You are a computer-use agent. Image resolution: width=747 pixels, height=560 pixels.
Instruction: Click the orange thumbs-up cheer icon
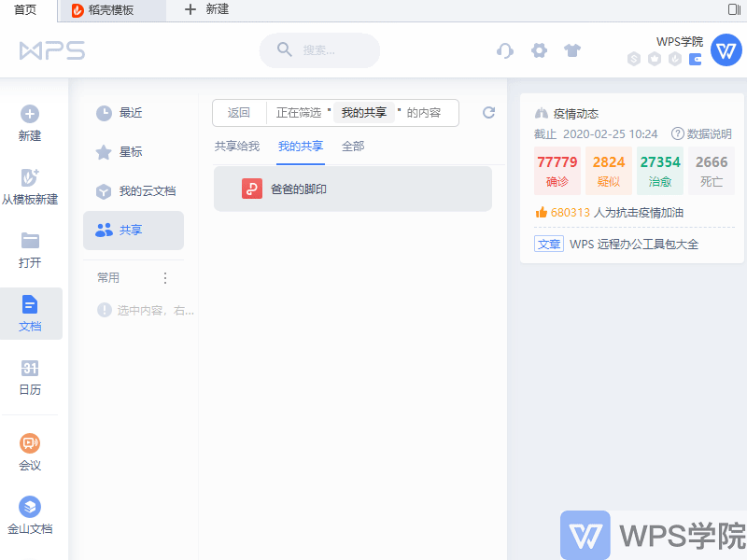point(542,213)
